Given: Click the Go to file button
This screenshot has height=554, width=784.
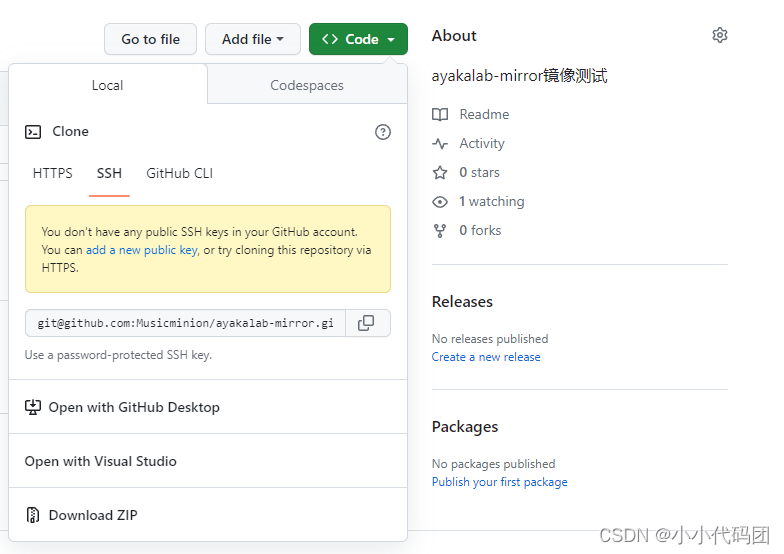Looking at the screenshot, I should 150,39.
